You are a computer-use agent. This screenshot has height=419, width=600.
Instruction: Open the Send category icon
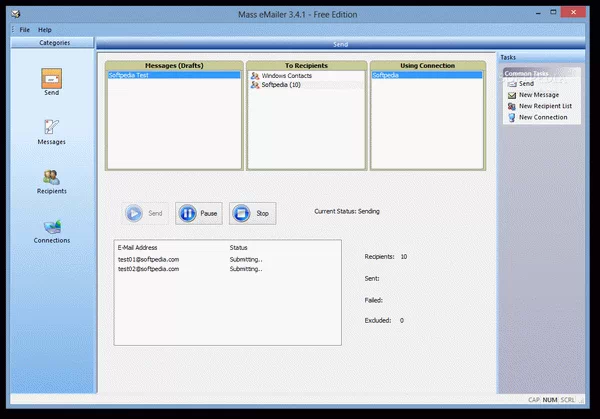click(52, 79)
